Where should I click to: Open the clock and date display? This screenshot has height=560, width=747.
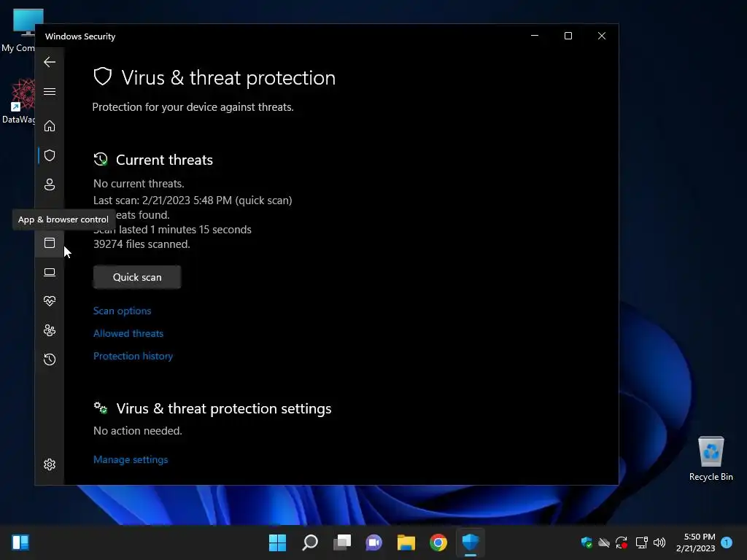pos(695,542)
